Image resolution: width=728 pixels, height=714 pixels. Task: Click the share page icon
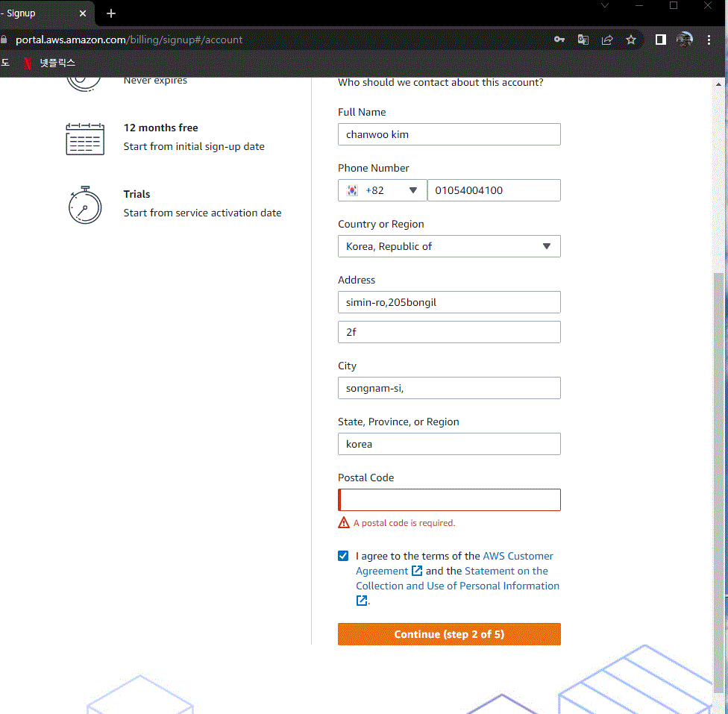pos(607,40)
